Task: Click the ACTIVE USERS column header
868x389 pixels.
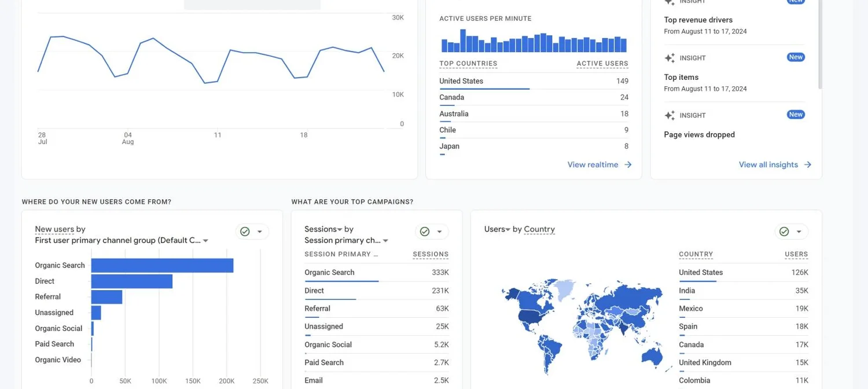Action: pyautogui.click(x=602, y=64)
